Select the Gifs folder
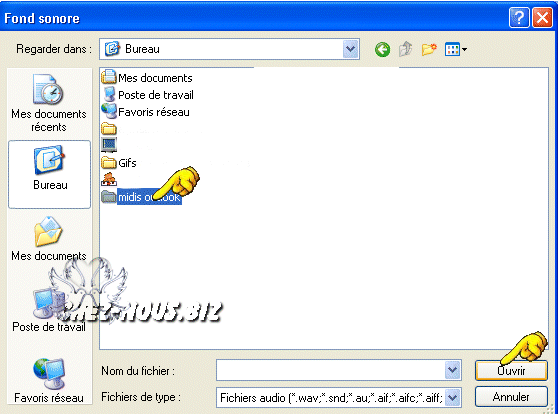Image resolution: width=558 pixels, height=414 pixels. click(x=119, y=163)
